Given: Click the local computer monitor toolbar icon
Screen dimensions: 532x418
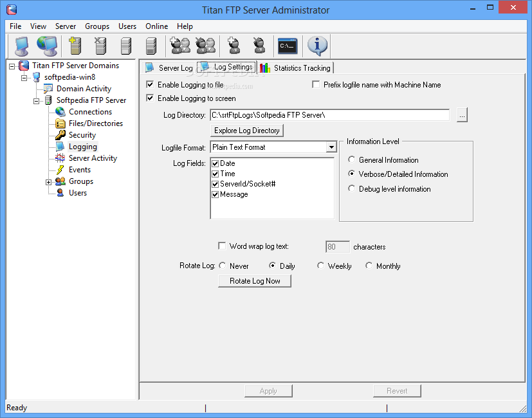Looking at the screenshot, I should click(22, 46).
